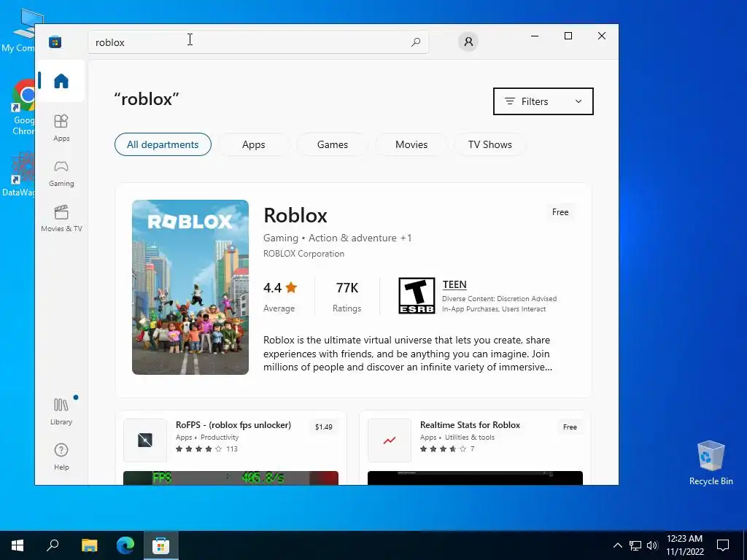Screen dimensions: 747x560
Task: Click the RoFPS $1.49 price button
Action: coord(323,427)
